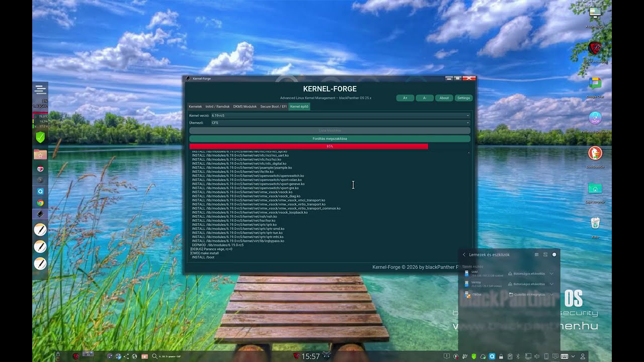Expand the dock arrow chevron icon
The width and height of the screenshot is (644, 362).
pos(40,180)
